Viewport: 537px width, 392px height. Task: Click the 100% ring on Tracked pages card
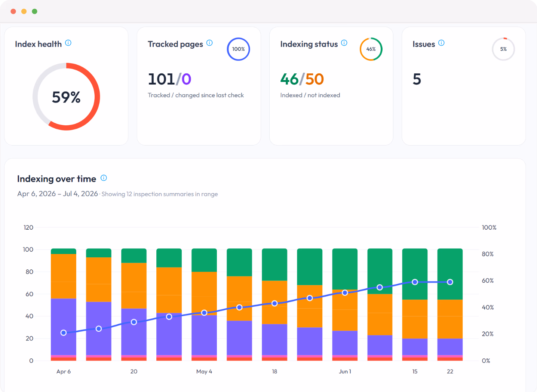(x=239, y=49)
